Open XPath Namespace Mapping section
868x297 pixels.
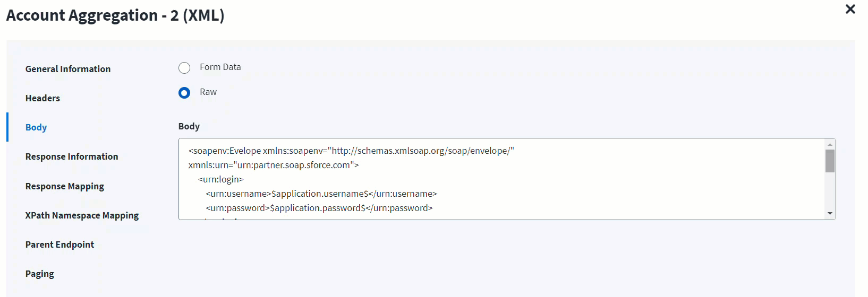(82, 215)
